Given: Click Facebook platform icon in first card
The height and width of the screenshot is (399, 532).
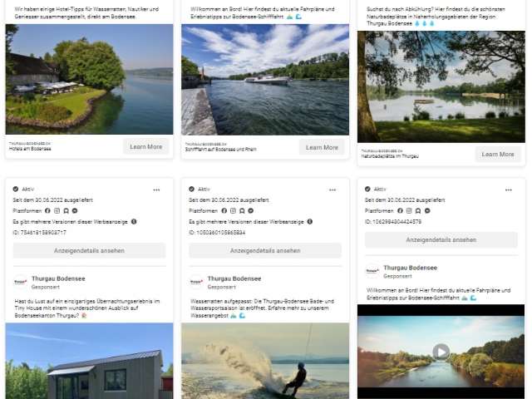Looking at the screenshot, I should [x=48, y=210].
